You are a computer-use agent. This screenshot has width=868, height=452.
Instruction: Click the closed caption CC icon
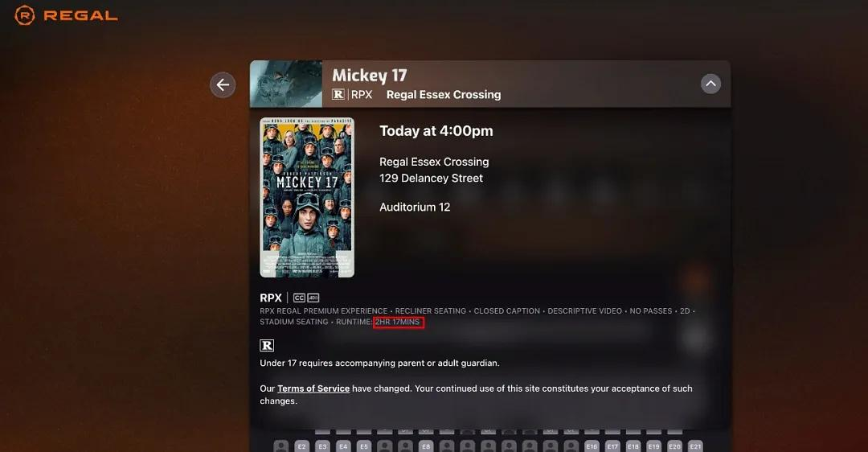coord(299,298)
